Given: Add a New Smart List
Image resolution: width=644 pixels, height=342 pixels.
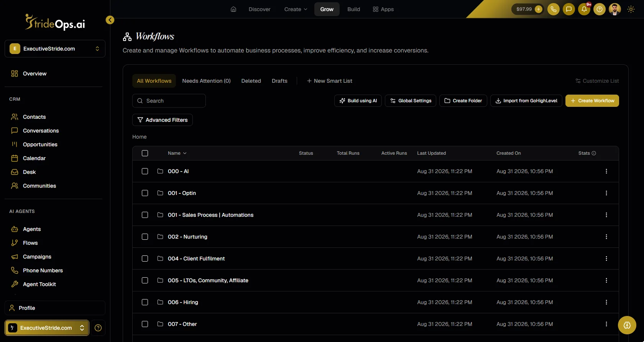Looking at the screenshot, I should (x=330, y=81).
